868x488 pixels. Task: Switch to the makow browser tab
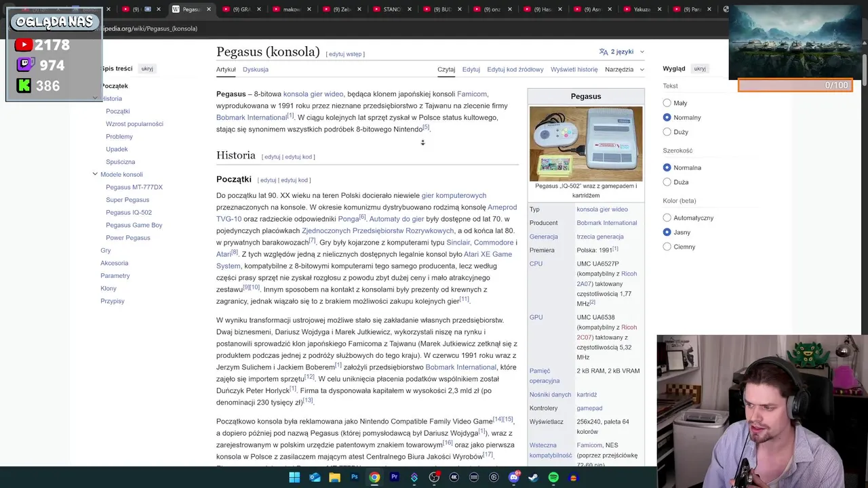click(292, 9)
